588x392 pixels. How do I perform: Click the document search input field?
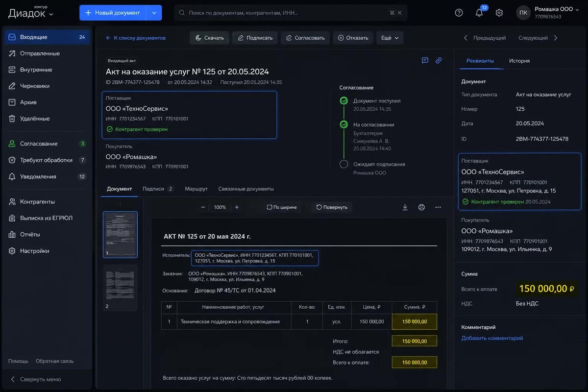tap(291, 13)
